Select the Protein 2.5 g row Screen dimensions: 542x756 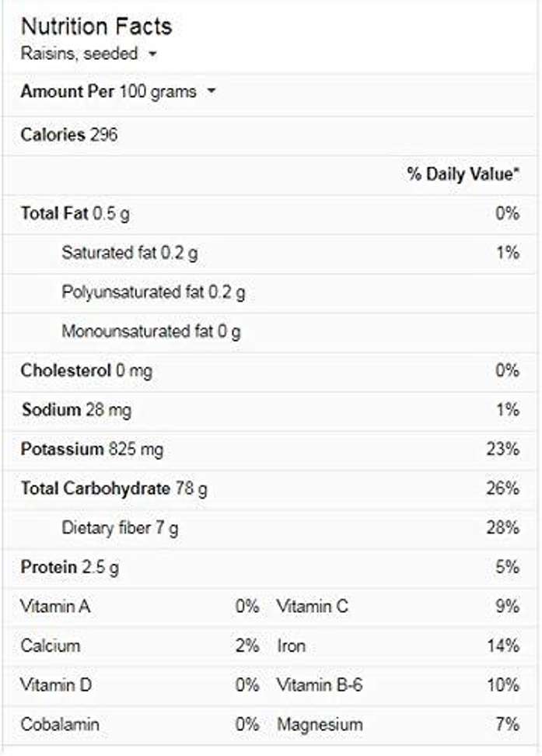[x=70, y=568]
